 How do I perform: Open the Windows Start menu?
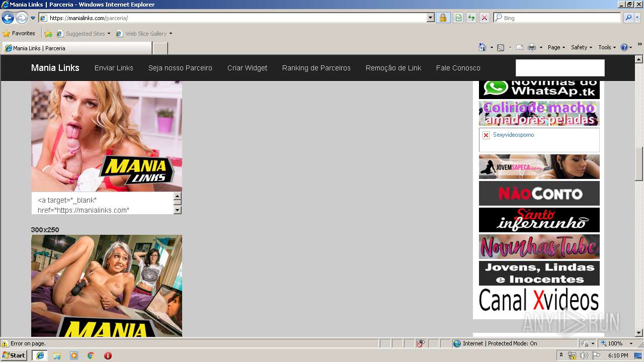point(14,355)
